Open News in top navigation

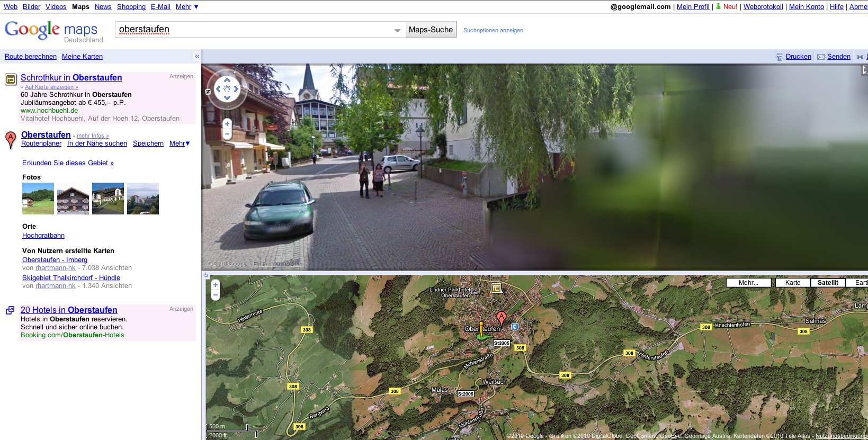tap(103, 7)
